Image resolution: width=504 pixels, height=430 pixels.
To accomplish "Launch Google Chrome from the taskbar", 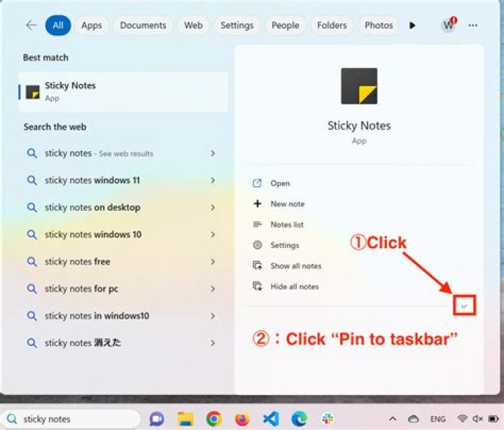I will click(214, 419).
